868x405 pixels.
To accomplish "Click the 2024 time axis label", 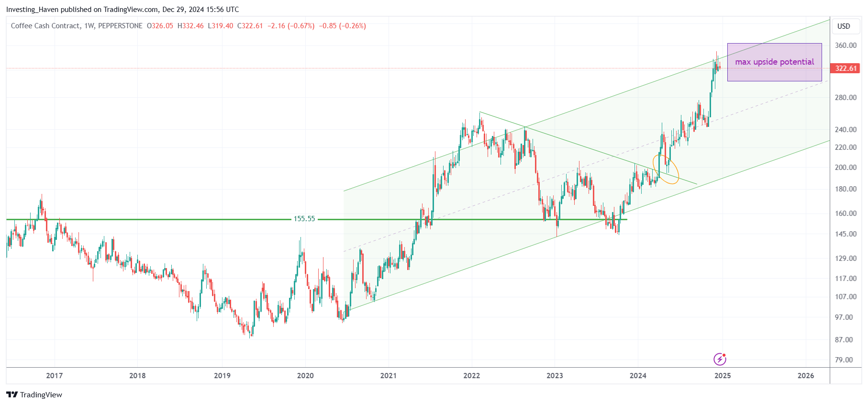I will (x=638, y=376).
